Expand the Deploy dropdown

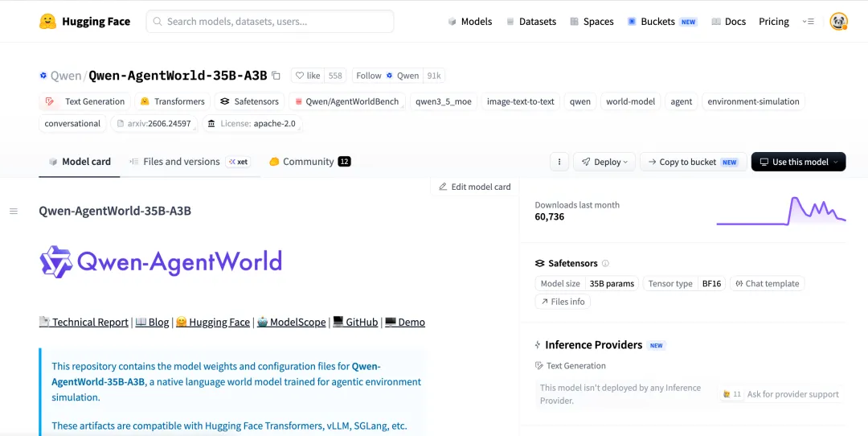604,162
